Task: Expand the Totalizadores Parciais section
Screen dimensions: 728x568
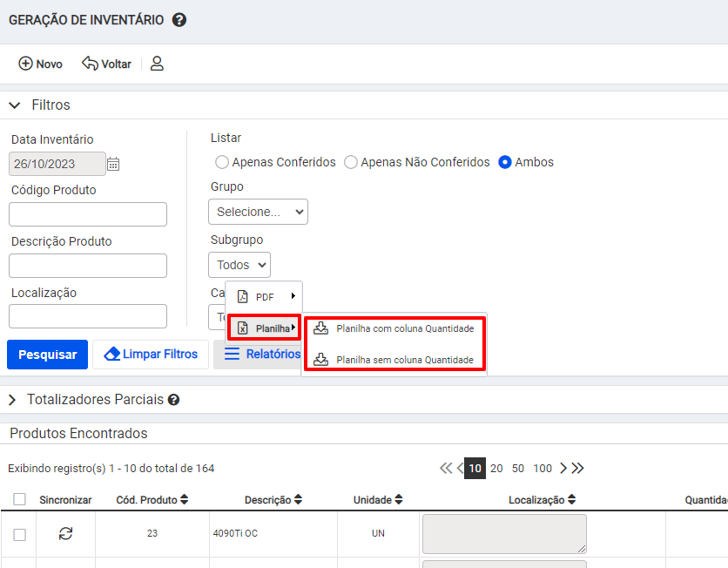Action: (x=12, y=400)
